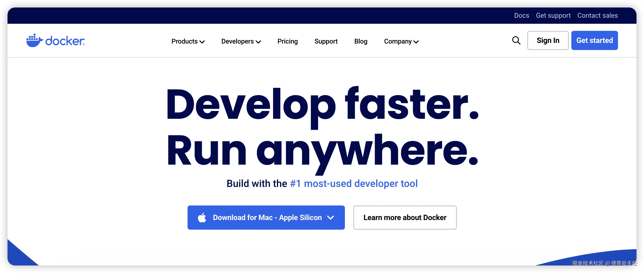Click the Docker whale logo icon
This screenshot has width=644, height=273.
34,41
